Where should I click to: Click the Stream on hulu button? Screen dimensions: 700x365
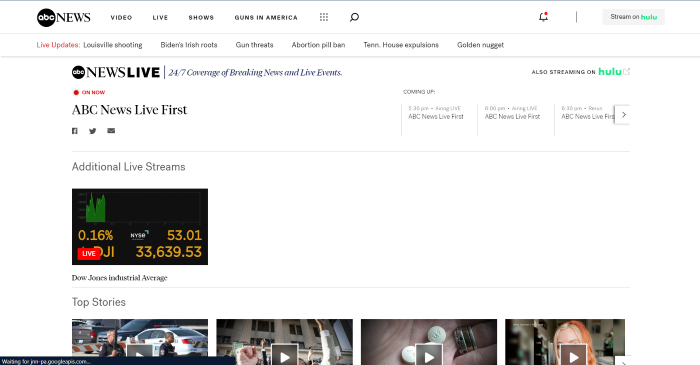633,17
